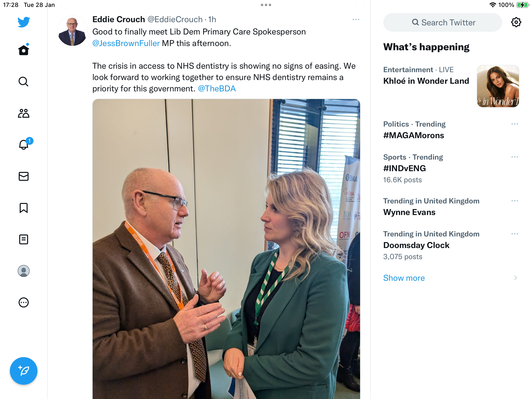Open the Profile avatar icon

click(24, 271)
